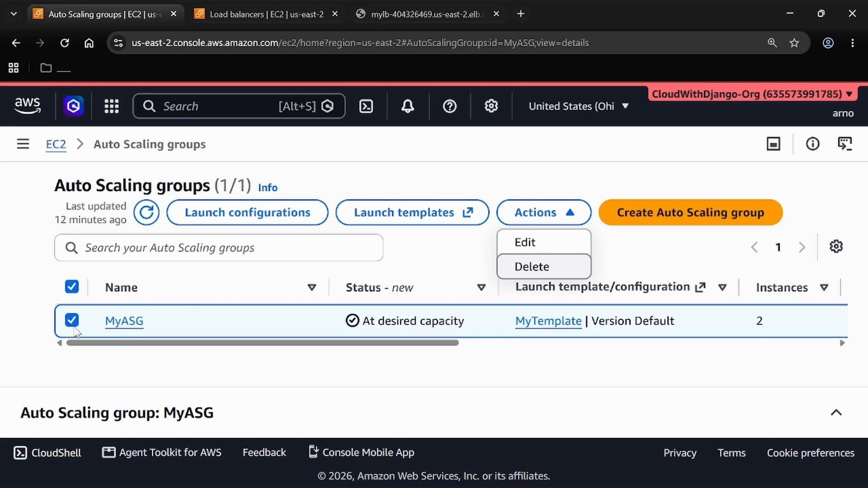The width and height of the screenshot is (868, 488).
Task: Open AWS console settings gear in header
Action: (491, 106)
